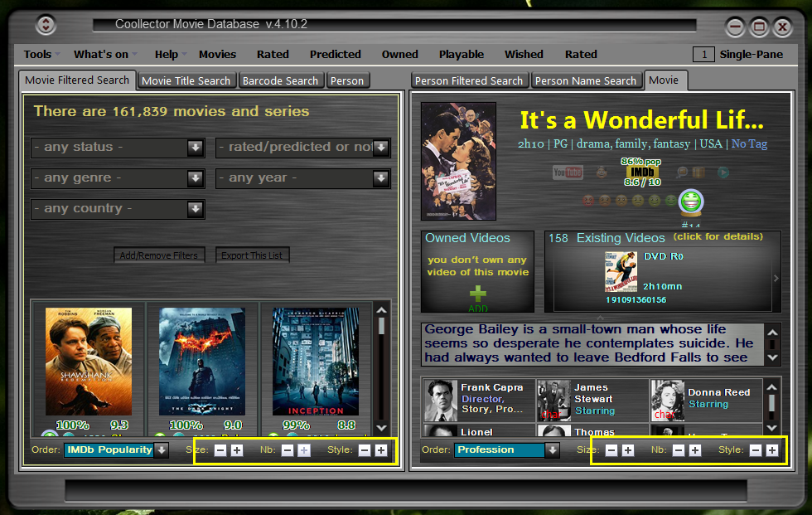Select the Movie Filtered Search tab
This screenshot has width=812, height=515.
tap(77, 80)
